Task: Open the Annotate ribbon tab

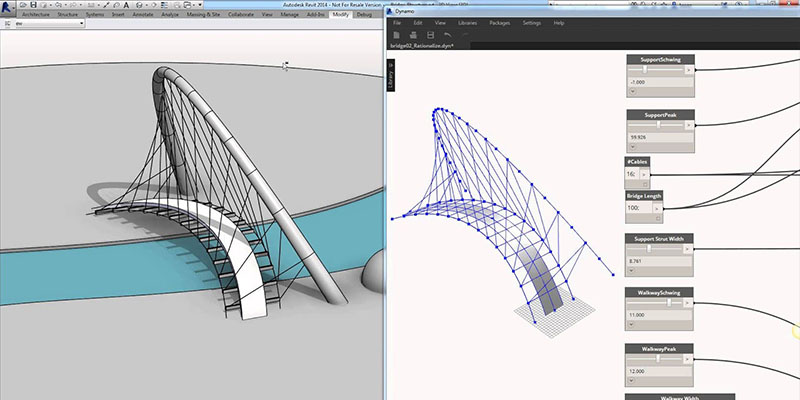Action: coord(143,15)
